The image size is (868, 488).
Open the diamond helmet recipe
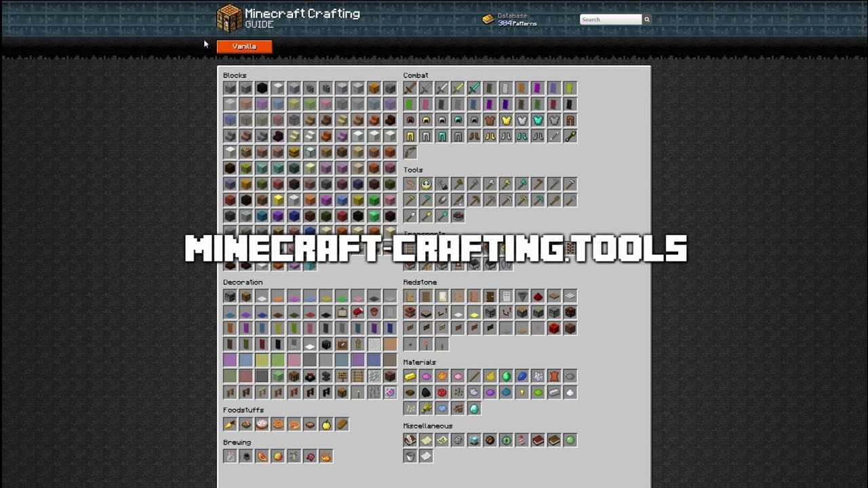458,121
